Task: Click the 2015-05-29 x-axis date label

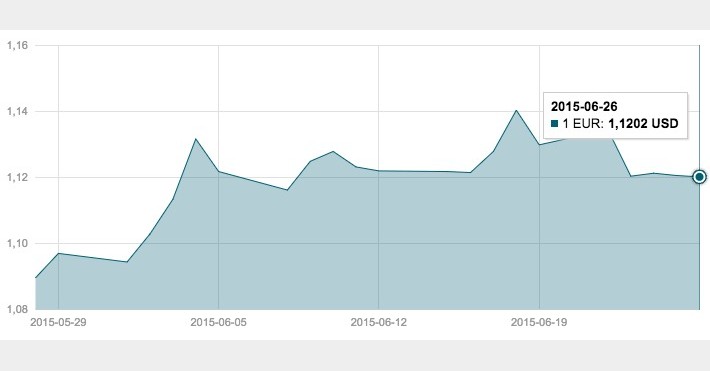Action: (x=58, y=322)
